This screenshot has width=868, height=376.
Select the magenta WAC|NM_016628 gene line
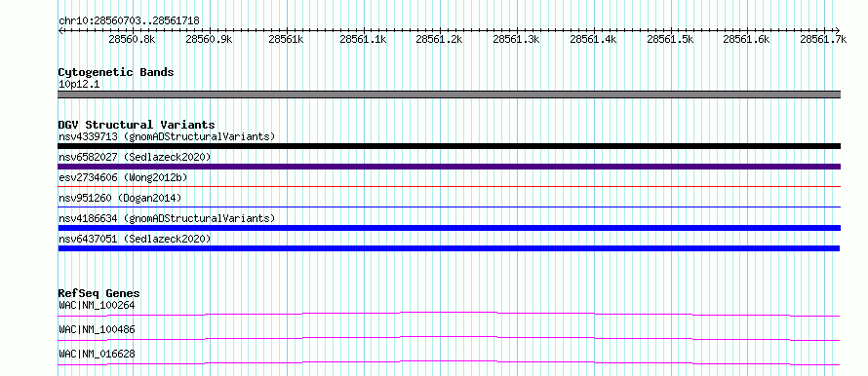(x=449, y=362)
